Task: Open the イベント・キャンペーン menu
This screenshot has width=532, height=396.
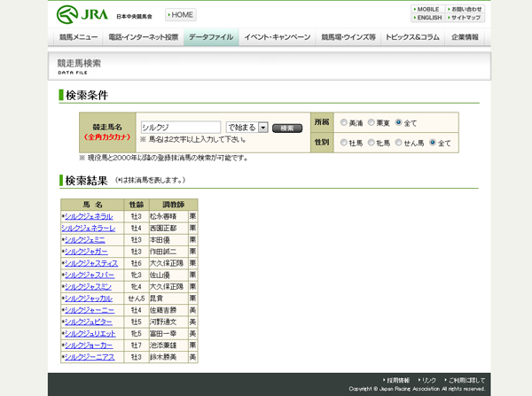Action: pos(278,37)
